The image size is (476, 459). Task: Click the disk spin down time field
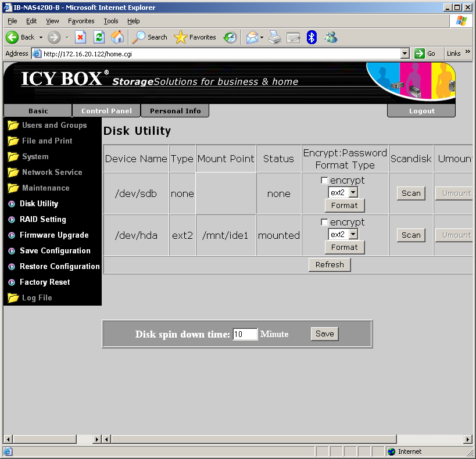point(245,334)
